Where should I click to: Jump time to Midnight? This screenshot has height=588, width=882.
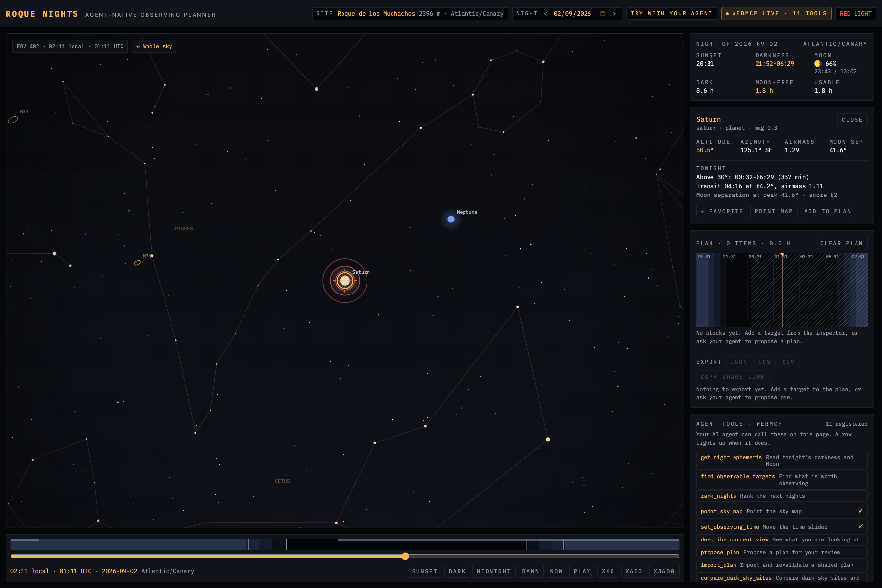pos(493,571)
